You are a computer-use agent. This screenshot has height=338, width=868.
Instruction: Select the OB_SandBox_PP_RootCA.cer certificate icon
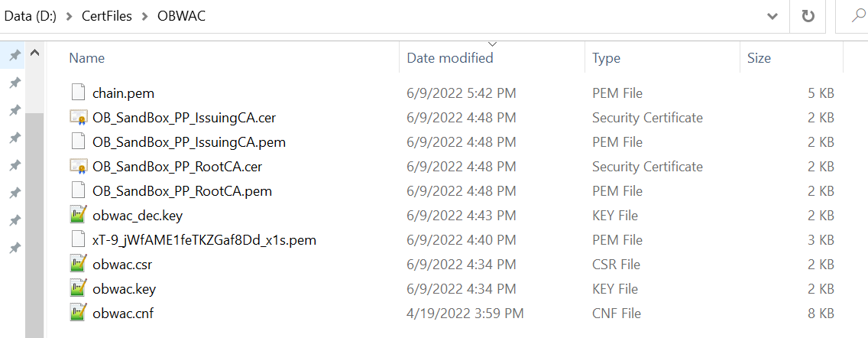click(77, 167)
